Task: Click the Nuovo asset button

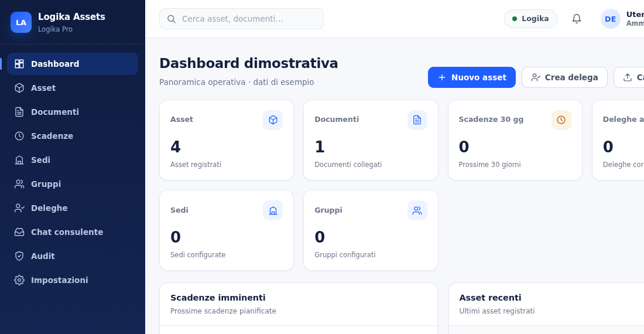Action: point(471,77)
